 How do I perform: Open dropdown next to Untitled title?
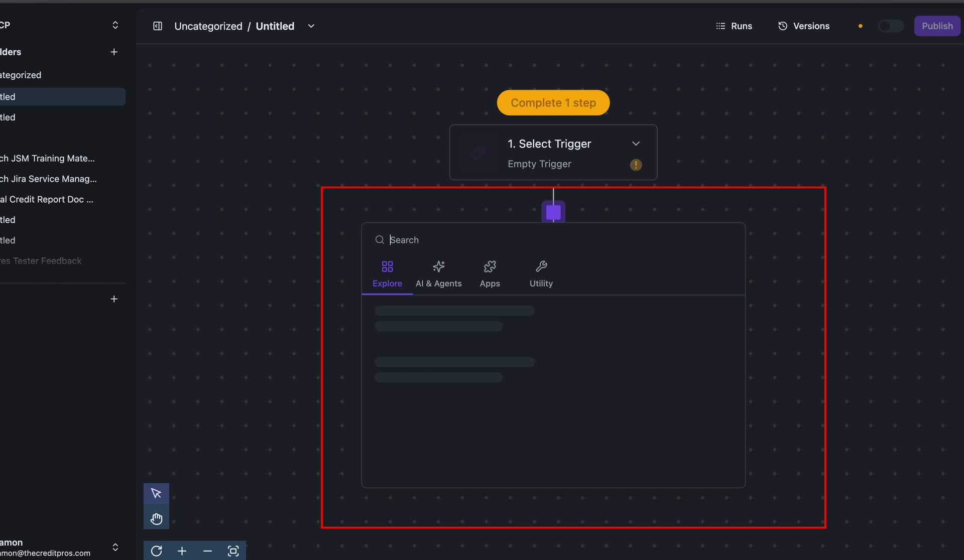(311, 26)
